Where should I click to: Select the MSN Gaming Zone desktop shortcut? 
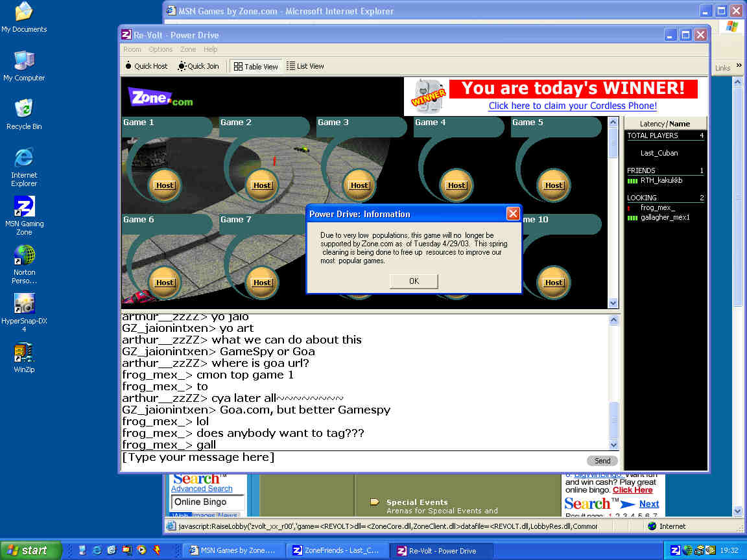point(24,216)
